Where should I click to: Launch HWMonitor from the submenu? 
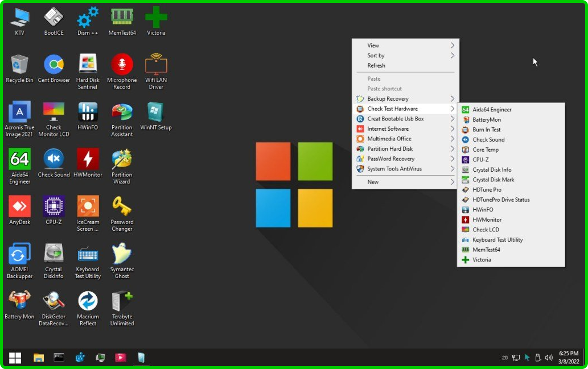511,219
